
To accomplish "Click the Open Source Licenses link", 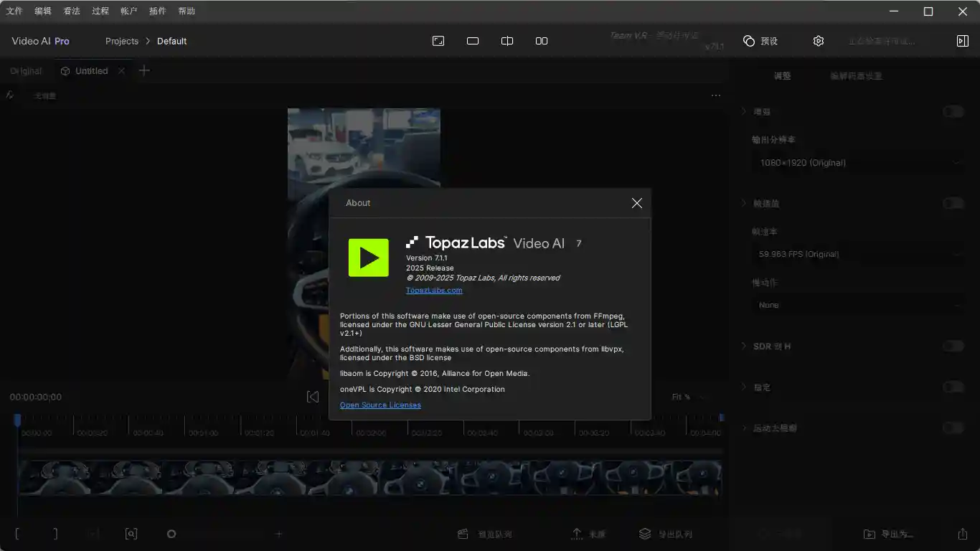I will (380, 405).
